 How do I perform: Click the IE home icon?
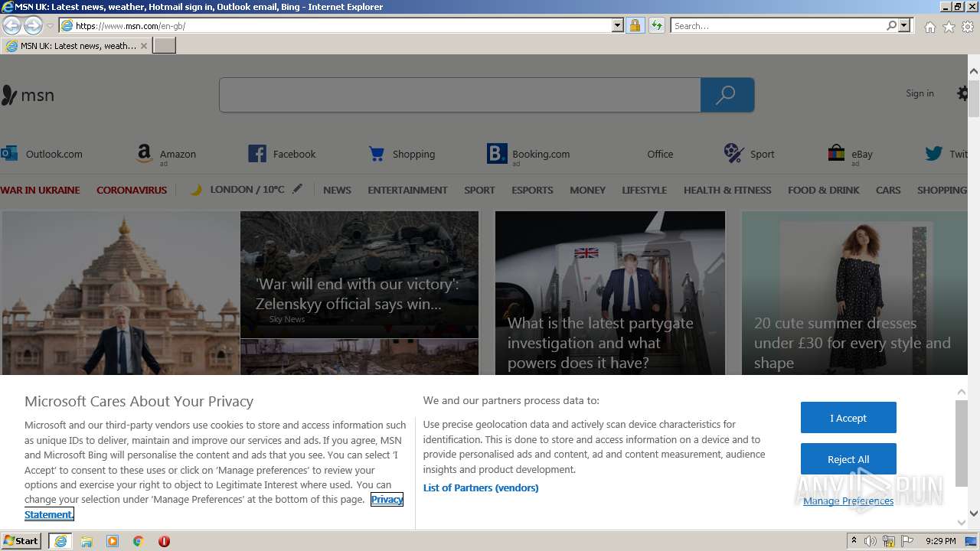(x=929, y=27)
